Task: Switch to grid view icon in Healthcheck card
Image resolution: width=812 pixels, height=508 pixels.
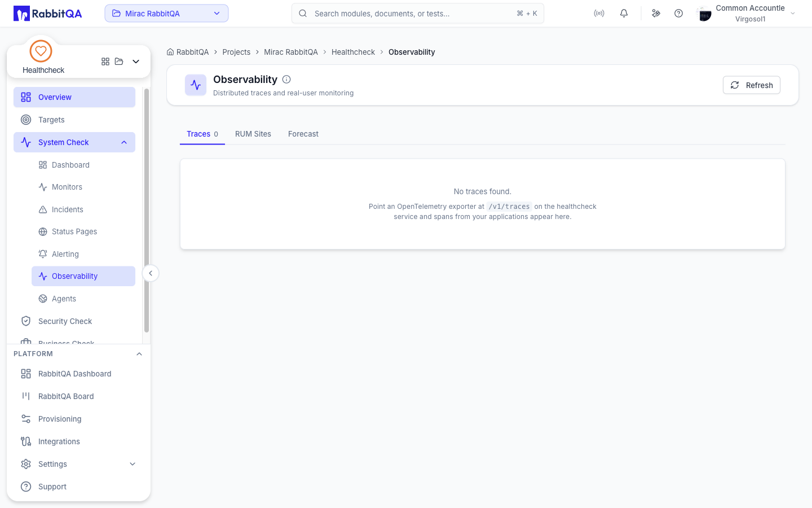Action: tap(105, 62)
